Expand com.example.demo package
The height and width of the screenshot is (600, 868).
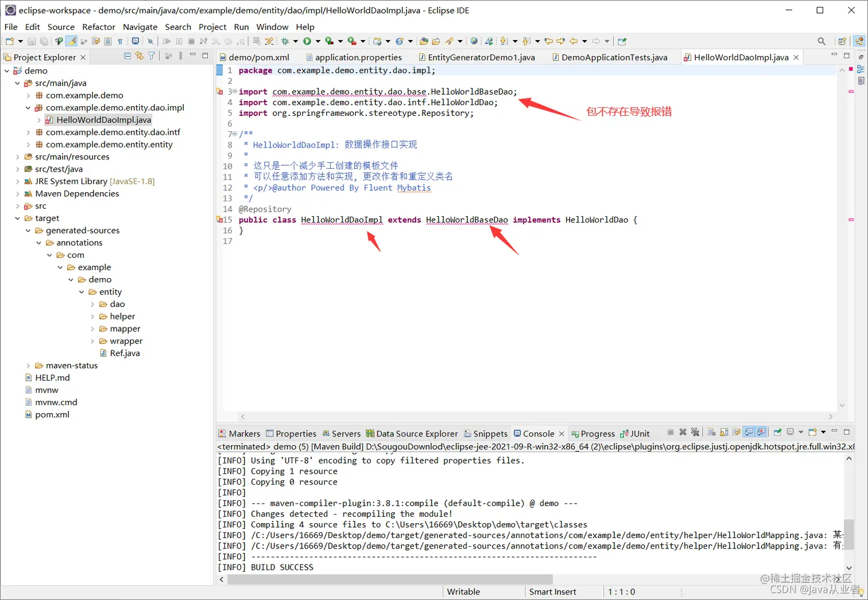coord(28,95)
